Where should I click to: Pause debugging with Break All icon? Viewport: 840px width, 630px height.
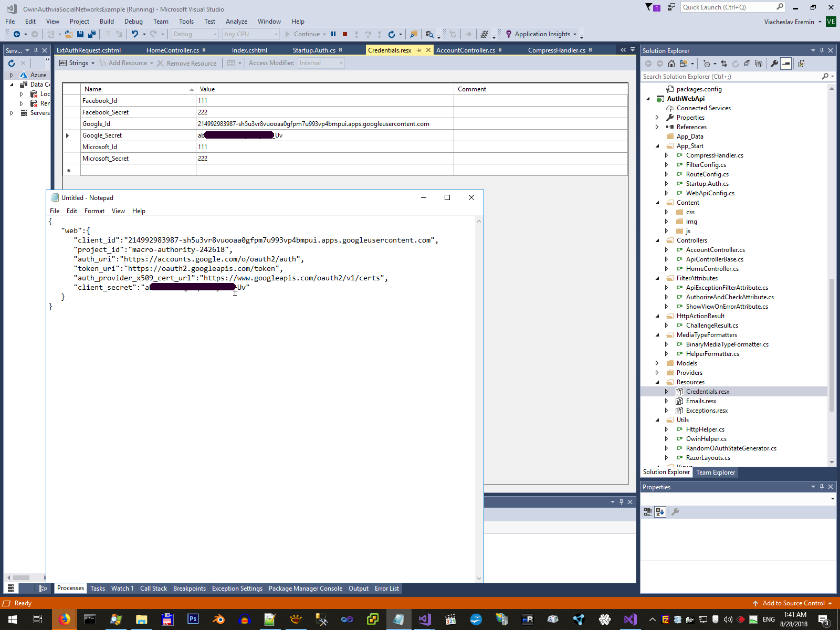[333, 34]
